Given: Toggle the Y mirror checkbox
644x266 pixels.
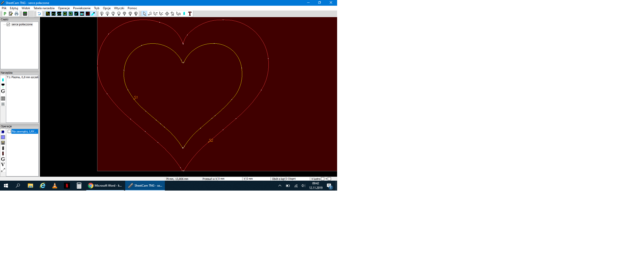Looking at the screenshot, I should (329, 179).
